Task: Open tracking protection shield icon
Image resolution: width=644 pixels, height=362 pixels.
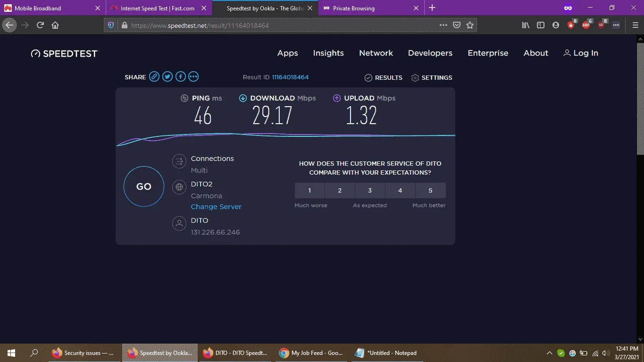Action: coord(111,25)
